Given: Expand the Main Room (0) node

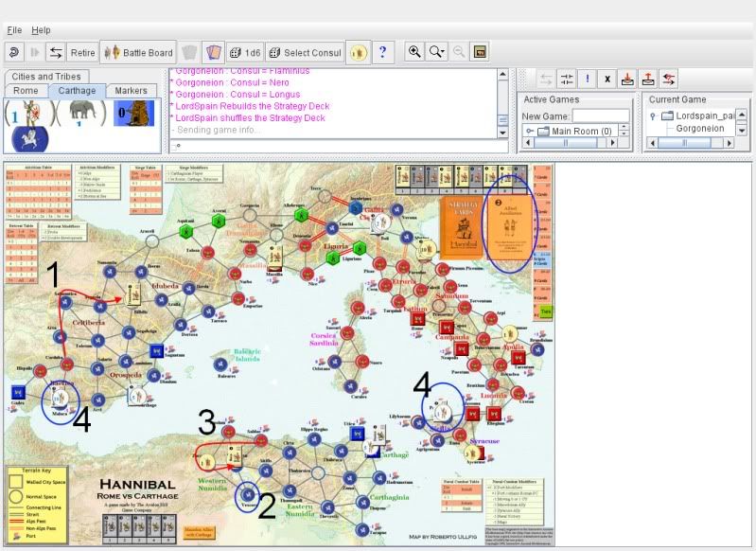Looking at the screenshot, I should point(530,131).
